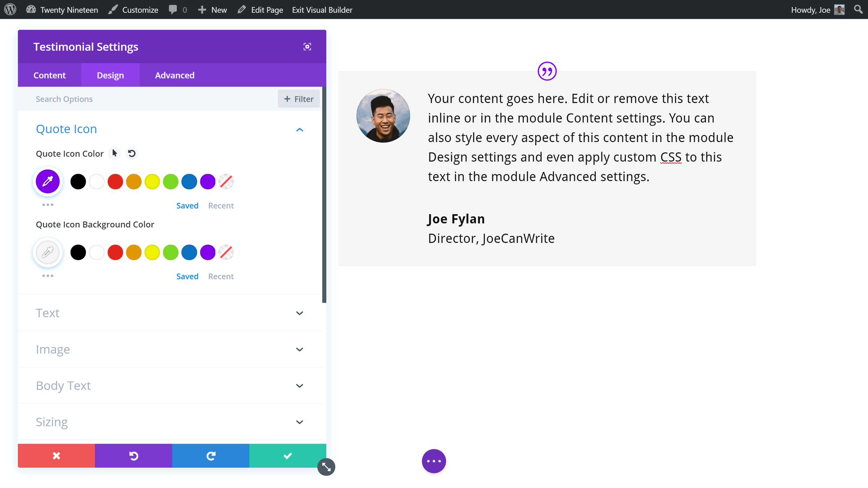Screen dimensions: 868x488
Task: Pick black swatch for Quote Icon Background Color
Action: [x=78, y=252]
